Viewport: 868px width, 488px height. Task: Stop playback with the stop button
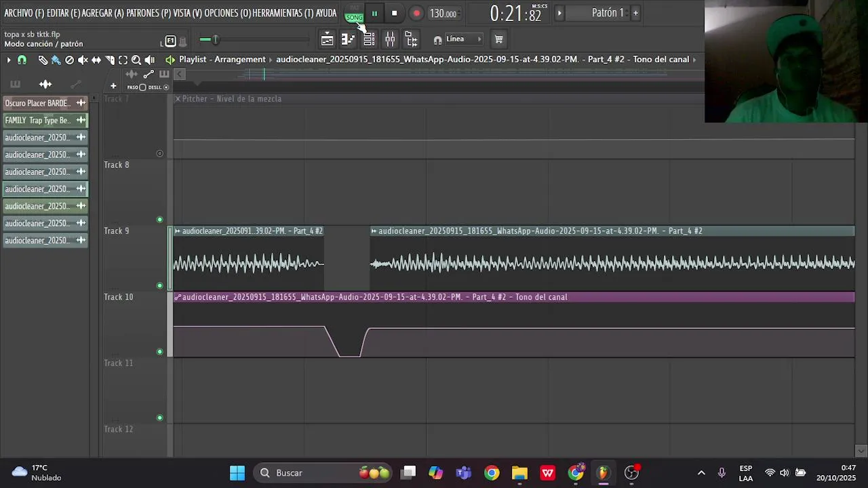(394, 13)
